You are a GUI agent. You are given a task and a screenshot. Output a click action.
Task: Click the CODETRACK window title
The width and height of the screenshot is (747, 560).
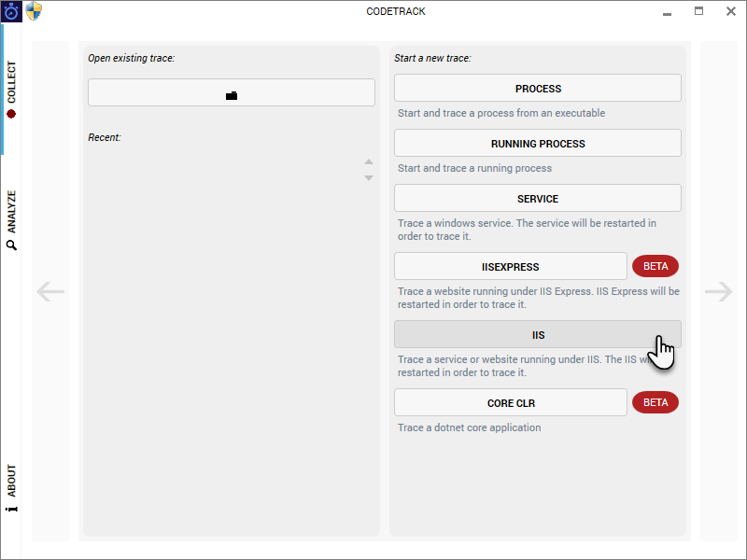click(x=395, y=11)
